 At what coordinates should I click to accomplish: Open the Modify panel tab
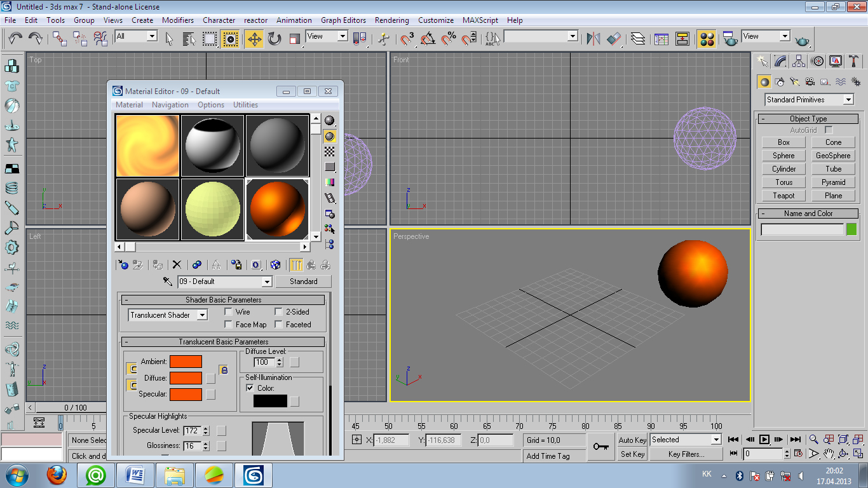781,61
